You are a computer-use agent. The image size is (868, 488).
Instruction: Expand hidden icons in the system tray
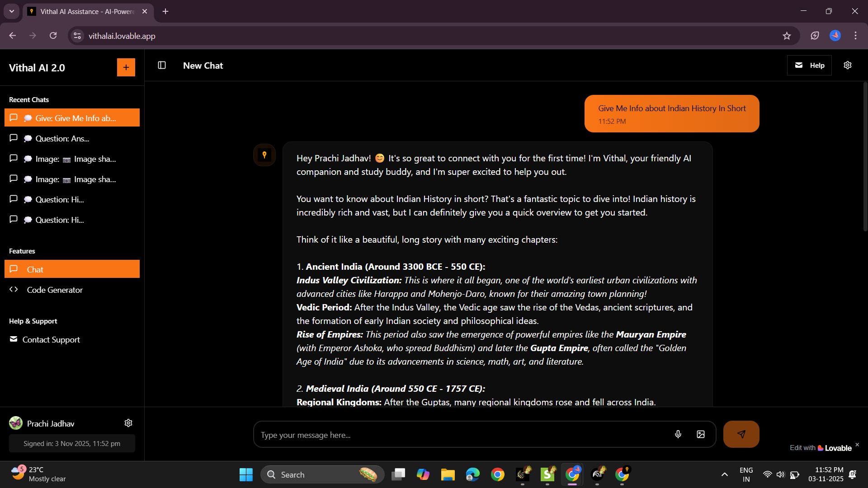tap(724, 474)
